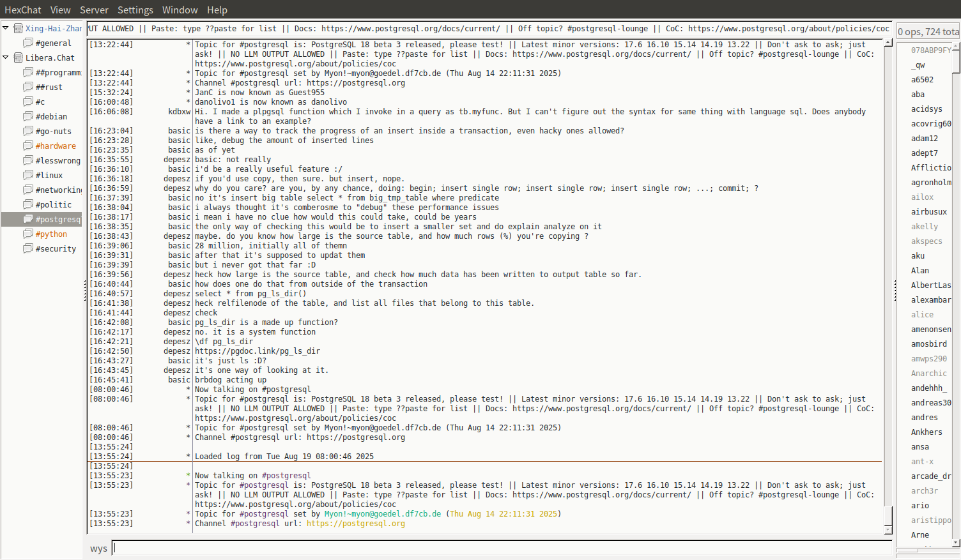Click the channel topic bar
This screenshot has height=560, width=961.
click(489, 28)
